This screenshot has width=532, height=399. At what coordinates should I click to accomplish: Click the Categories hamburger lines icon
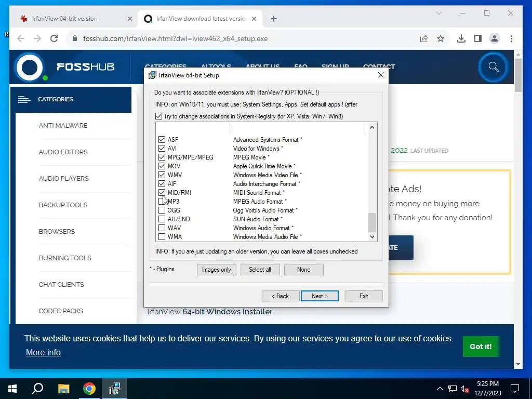(24, 99)
